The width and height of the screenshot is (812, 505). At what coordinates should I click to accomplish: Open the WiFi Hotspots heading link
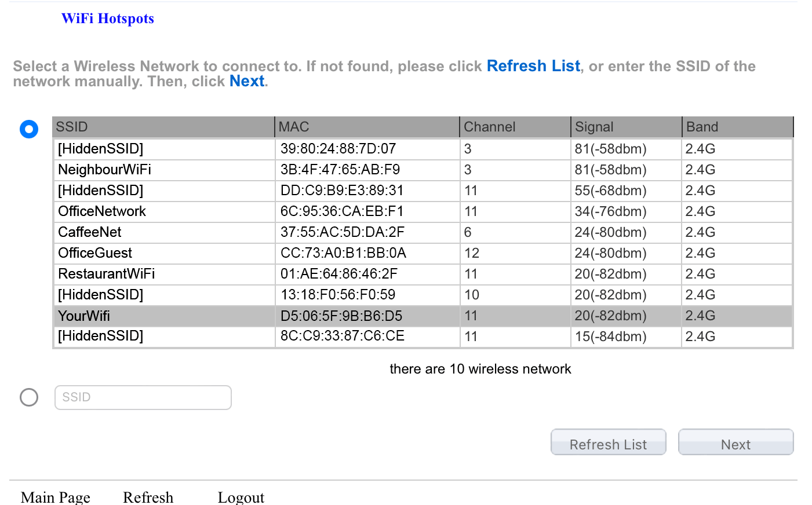point(108,19)
